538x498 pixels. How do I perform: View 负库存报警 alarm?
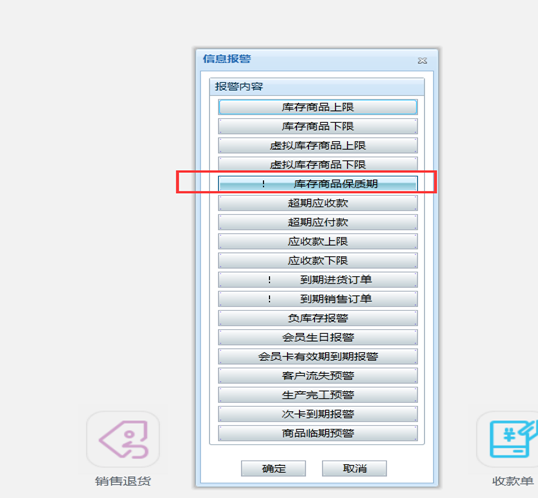point(318,318)
